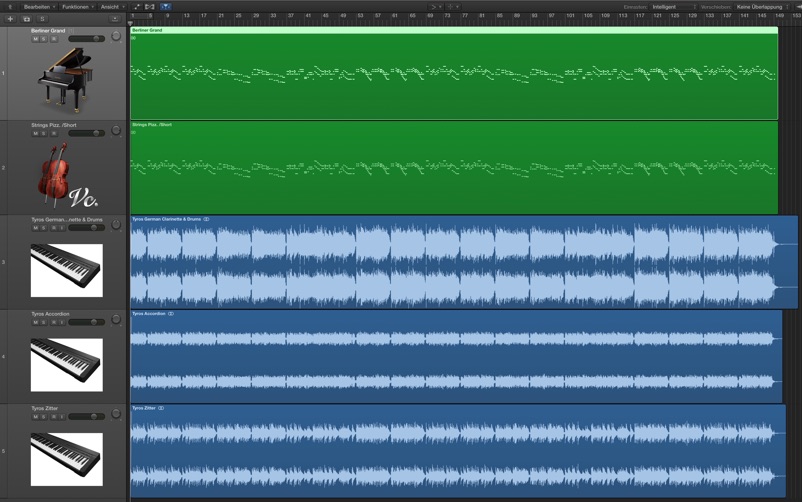This screenshot has height=502, width=803.
Task: Click the add new track plus button
Action: point(10,19)
